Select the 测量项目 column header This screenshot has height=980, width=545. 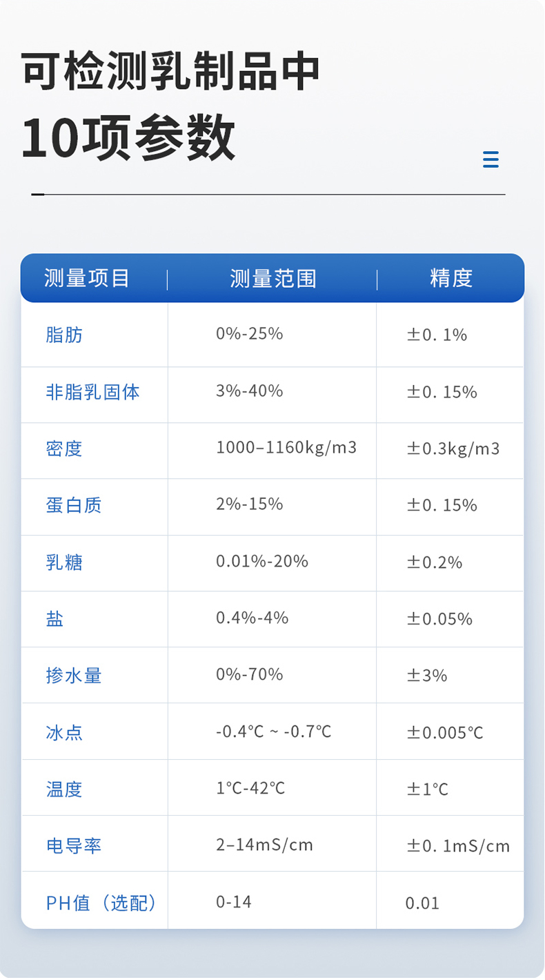click(87, 278)
